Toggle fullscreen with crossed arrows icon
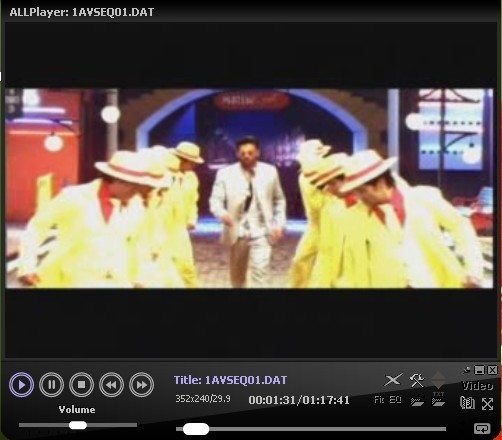502x440 pixels. point(487,404)
